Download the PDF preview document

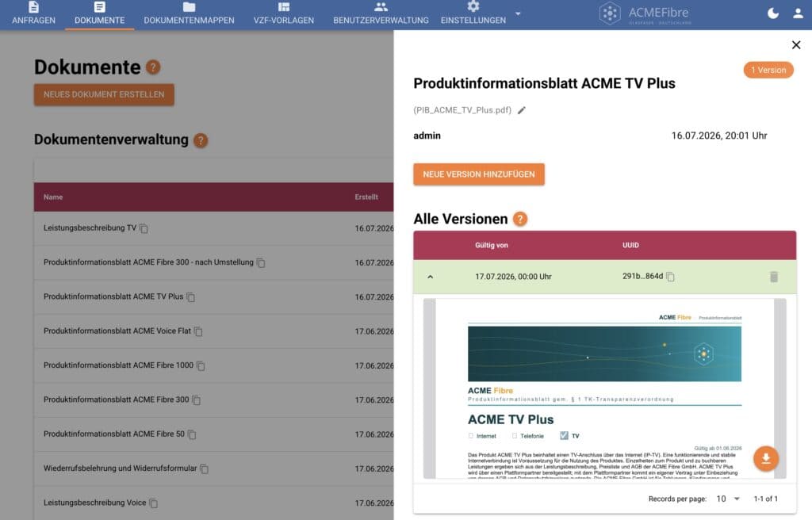click(766, 459)
